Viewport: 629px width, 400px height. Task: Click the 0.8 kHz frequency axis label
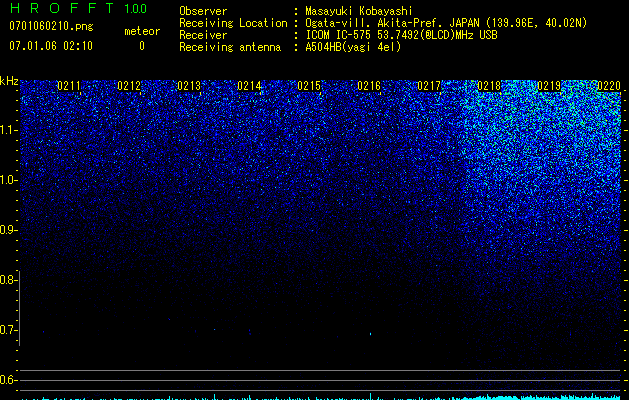(x=8, y=280)
